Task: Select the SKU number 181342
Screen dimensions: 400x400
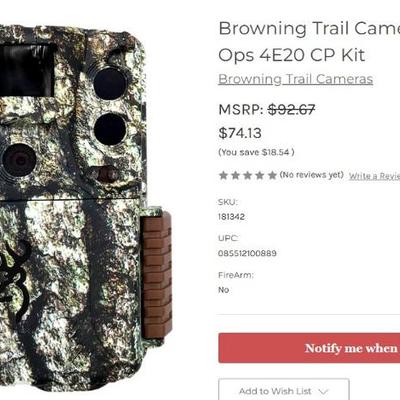Action: pyautogui.click(x=231, y=217)
